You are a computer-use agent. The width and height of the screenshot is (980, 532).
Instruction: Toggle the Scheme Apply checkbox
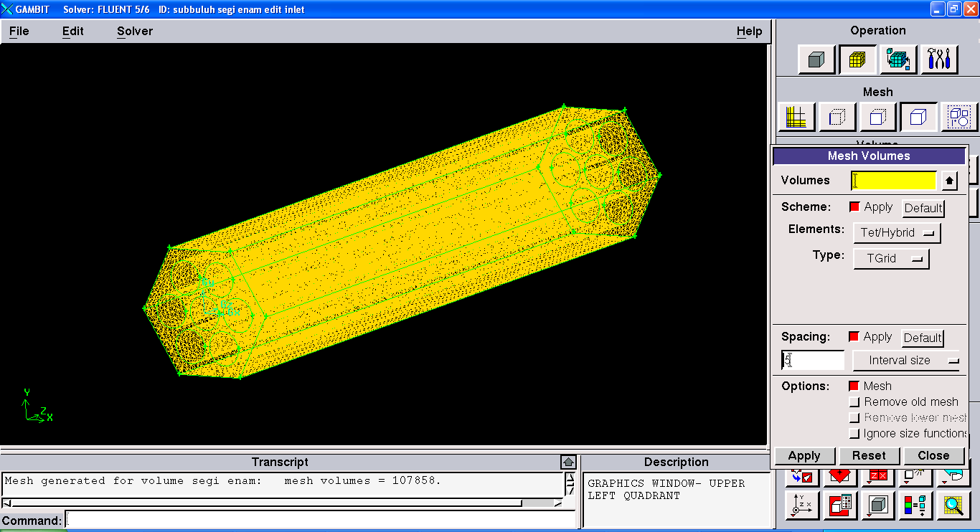coord(854,207)
